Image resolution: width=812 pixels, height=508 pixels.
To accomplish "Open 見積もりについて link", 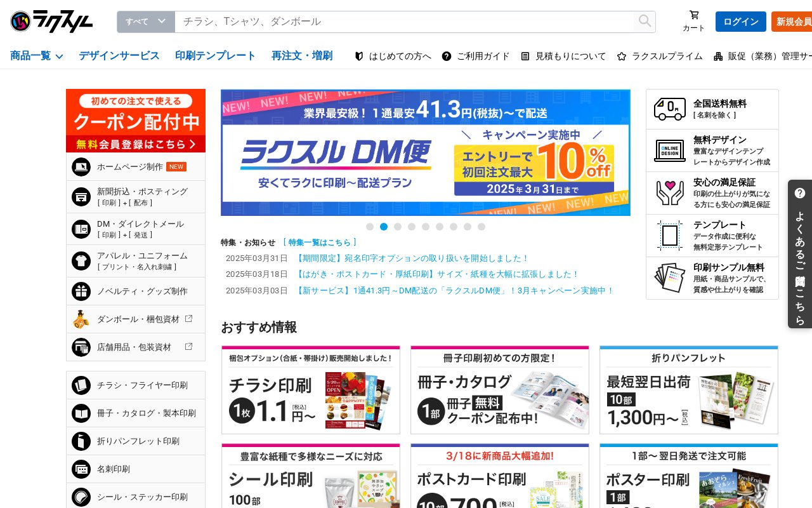I will pyautogui.click(x=563, y=56).
